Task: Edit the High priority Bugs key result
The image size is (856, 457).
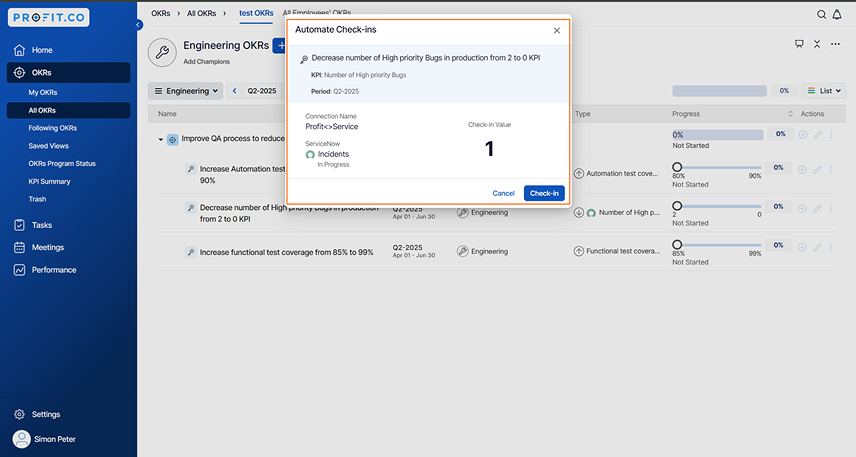Action: [817, 209]
